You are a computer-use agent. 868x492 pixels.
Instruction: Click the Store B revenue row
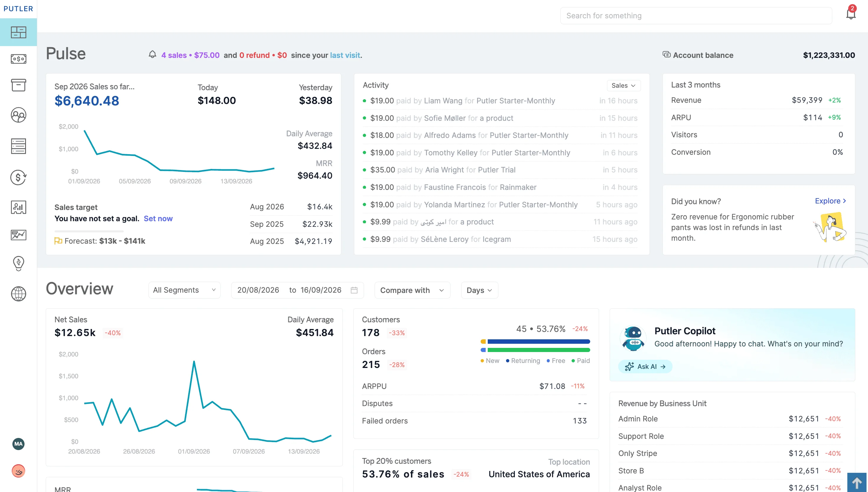coord(730,471)
